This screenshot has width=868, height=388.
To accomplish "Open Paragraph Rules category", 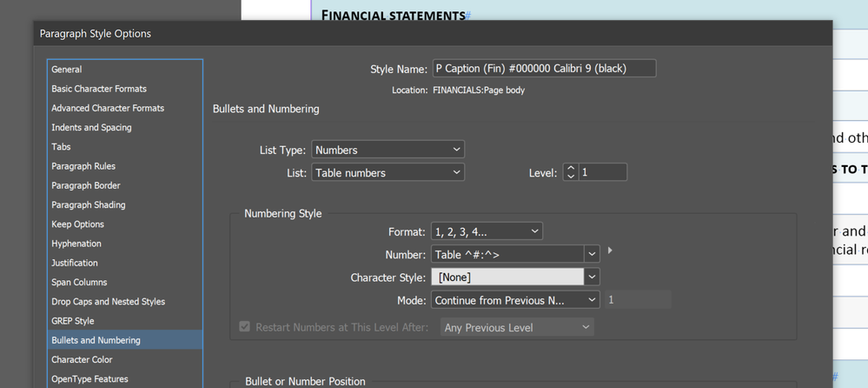I will [125, 166].
